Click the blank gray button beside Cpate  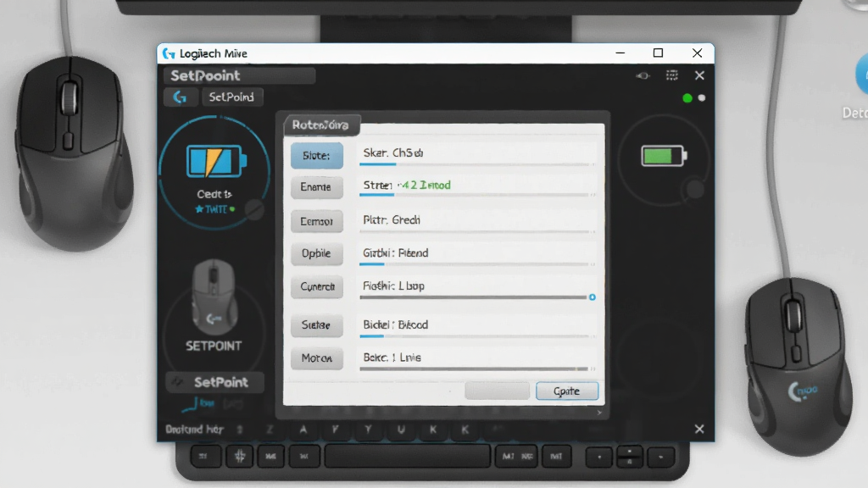(497, 391)
